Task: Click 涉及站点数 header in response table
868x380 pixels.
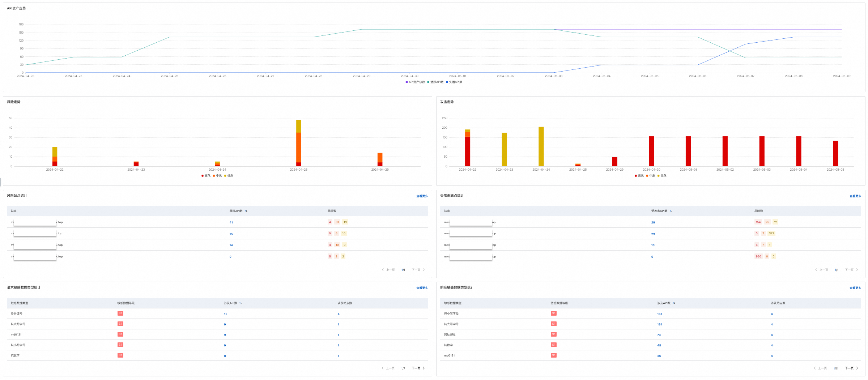Action: tap(778, 303)
